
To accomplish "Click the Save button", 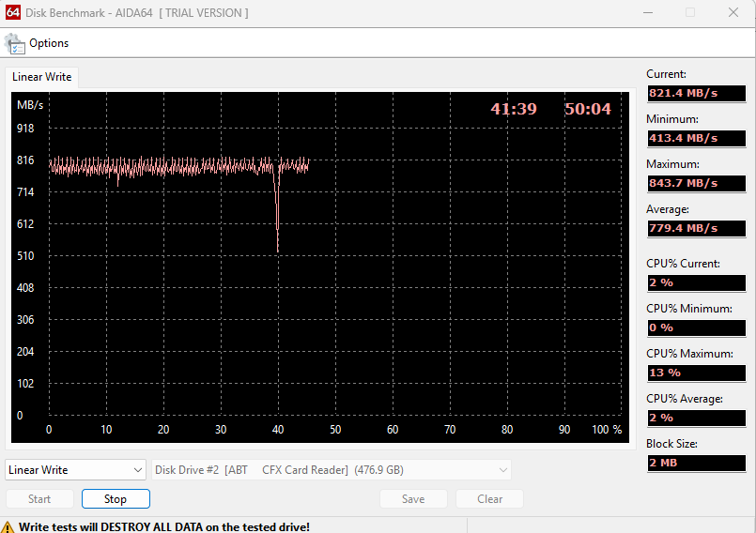I will pos(413,499).
